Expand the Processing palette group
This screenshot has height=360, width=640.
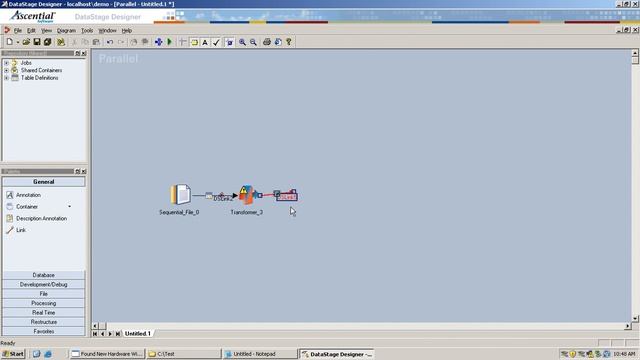(44, 304)
